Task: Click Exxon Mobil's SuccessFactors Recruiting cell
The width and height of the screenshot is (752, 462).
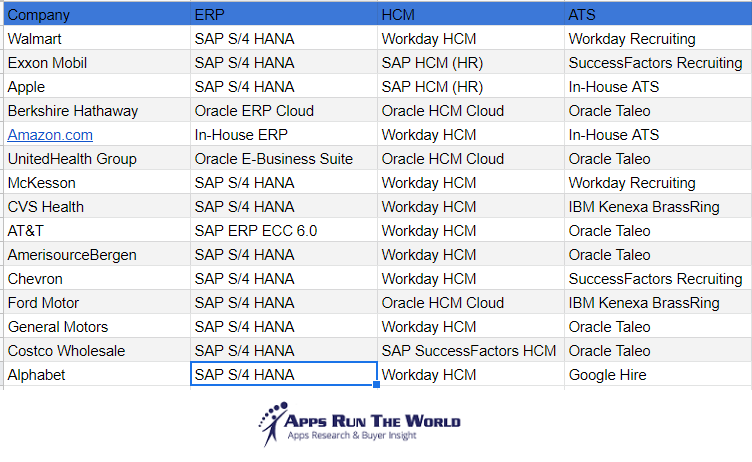Action: [x=658, y=62]
